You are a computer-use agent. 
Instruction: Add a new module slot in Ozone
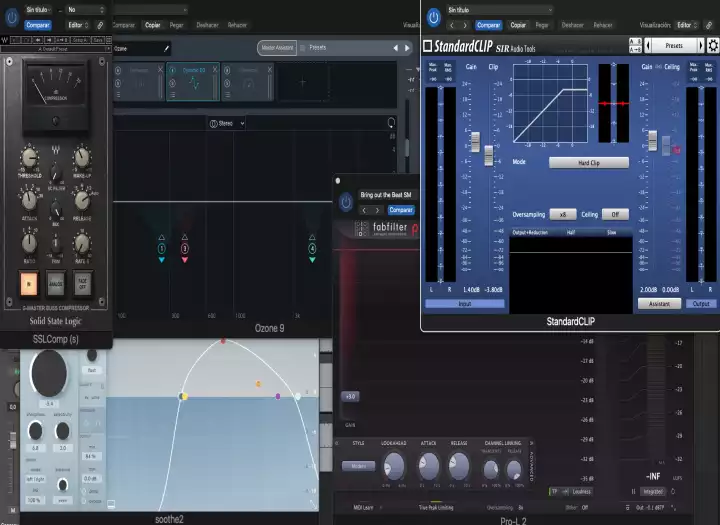pyautogui.click(x=303, y=82)
